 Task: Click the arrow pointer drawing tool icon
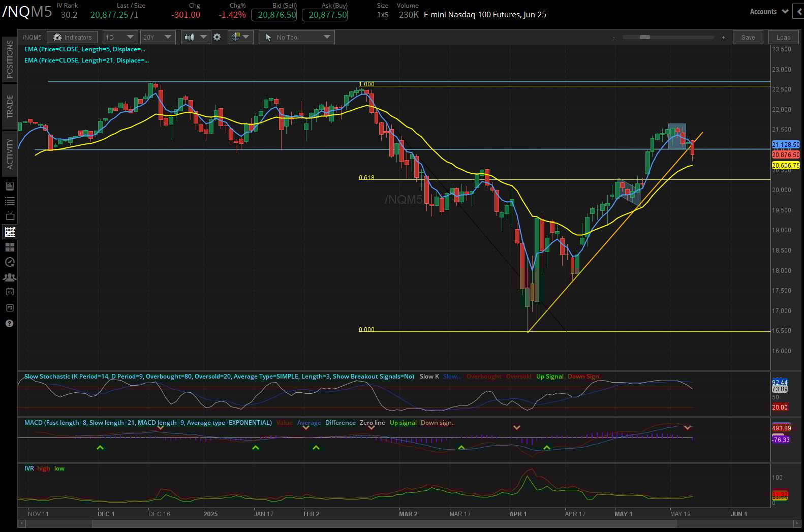point(268,37)
